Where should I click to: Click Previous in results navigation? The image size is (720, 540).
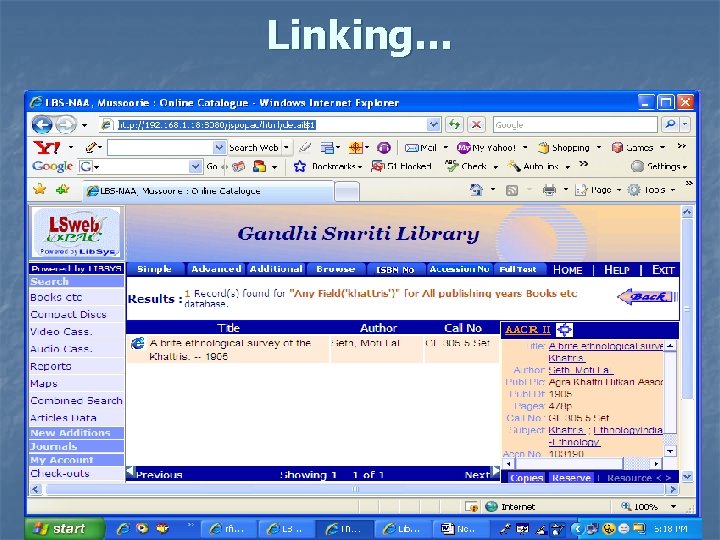click(x=159, y=475)
